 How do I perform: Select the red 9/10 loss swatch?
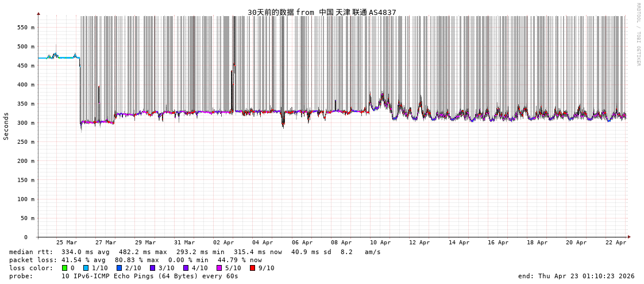252,268
